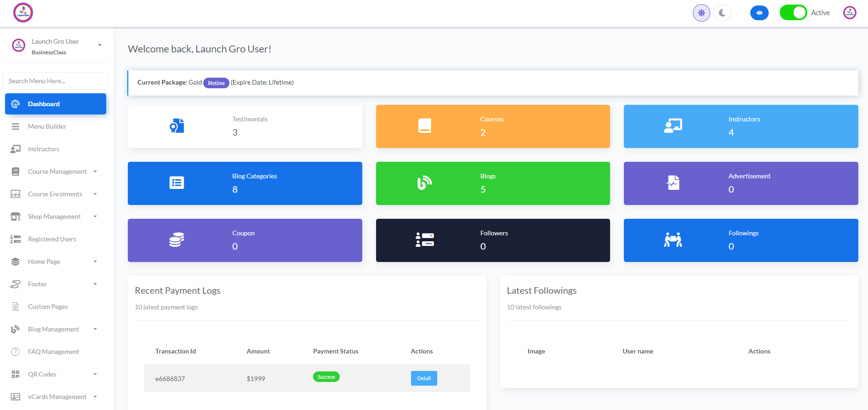This screenshot has width=868, height=410.
Task: Open the Testimonials card label
Action: (x=250, y=119)
